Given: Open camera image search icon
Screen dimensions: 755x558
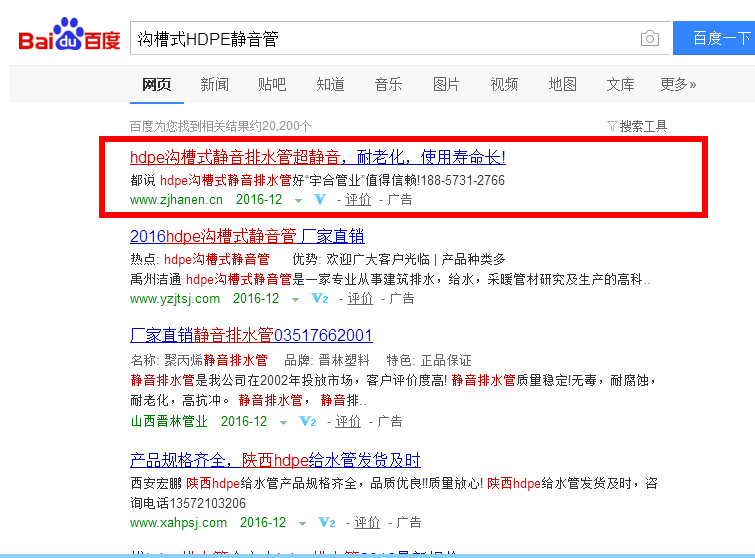Looking at the screenshot, I should pos(650,38).
